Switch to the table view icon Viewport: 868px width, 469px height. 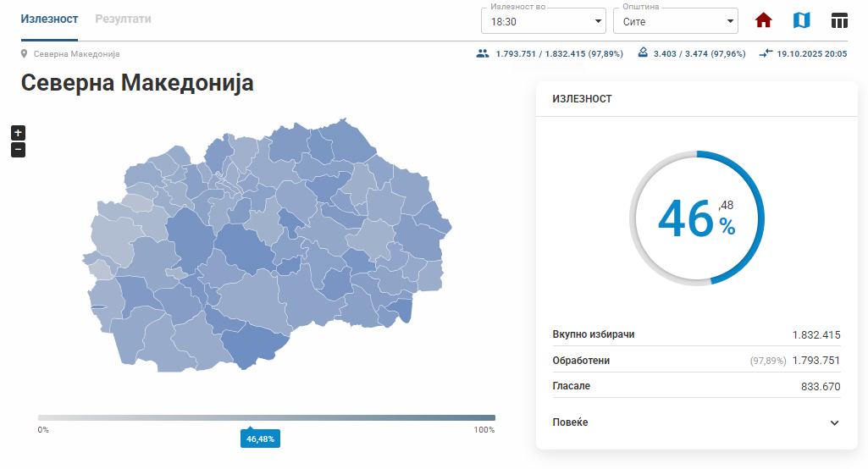[839, 20]
